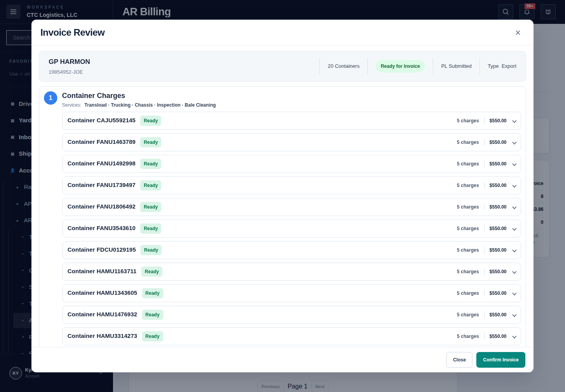Open notifications bell with 99+ badge
Image resolution: width=565 pixels, height=392 pixels.
tap(527, 12)
